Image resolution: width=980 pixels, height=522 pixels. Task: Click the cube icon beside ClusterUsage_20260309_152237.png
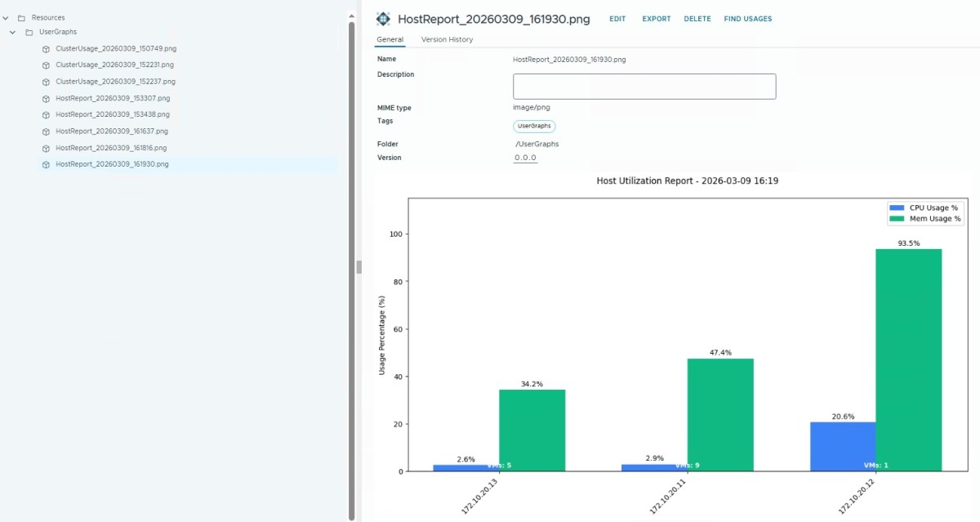click(x=45, y=82)
